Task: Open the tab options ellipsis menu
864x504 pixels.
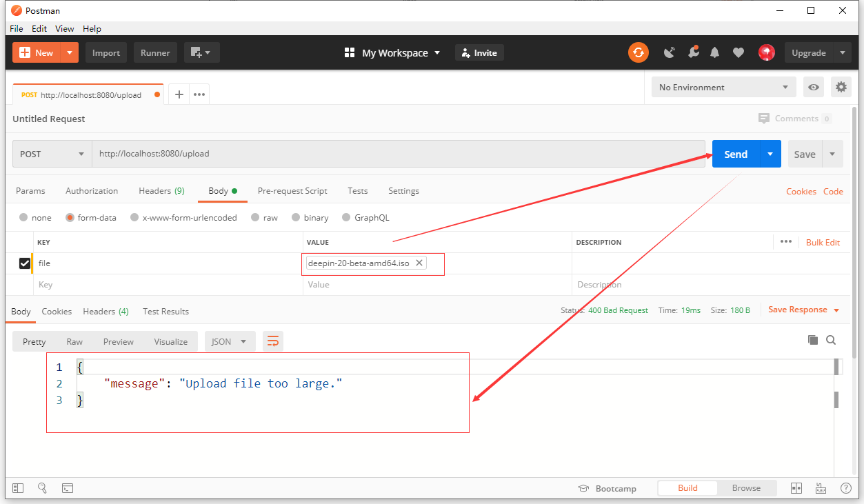Action: 199,94
